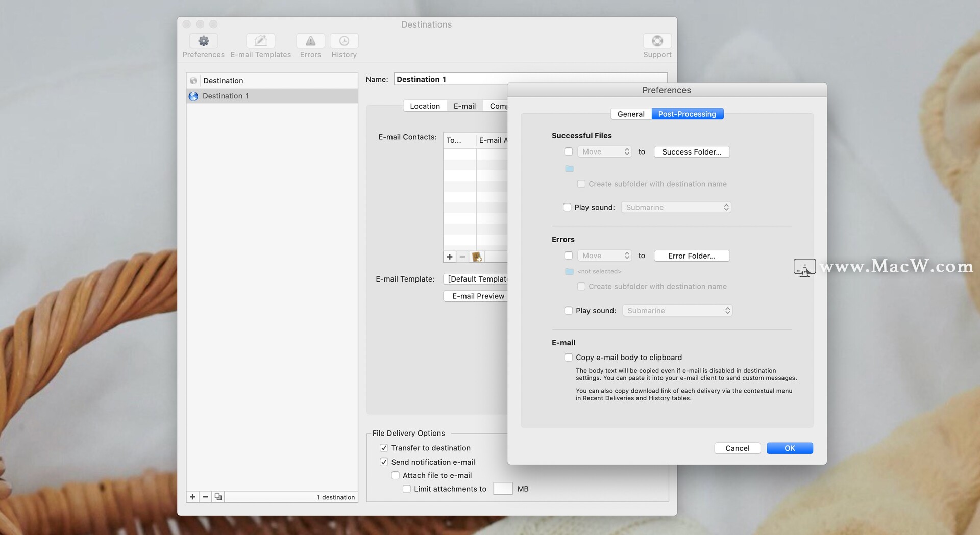Check Attach file to e-mail
The width and height of the screenshot is (980, 535).
click(395, 475)
